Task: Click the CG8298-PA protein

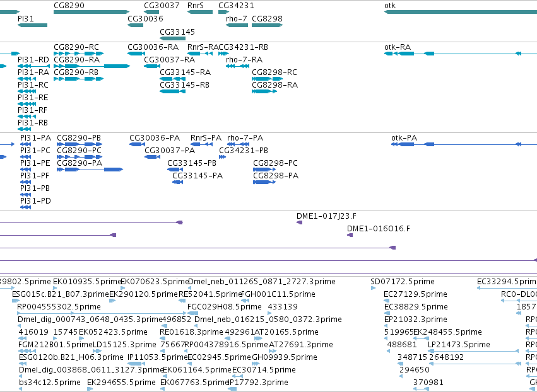Action: (264, 182)
